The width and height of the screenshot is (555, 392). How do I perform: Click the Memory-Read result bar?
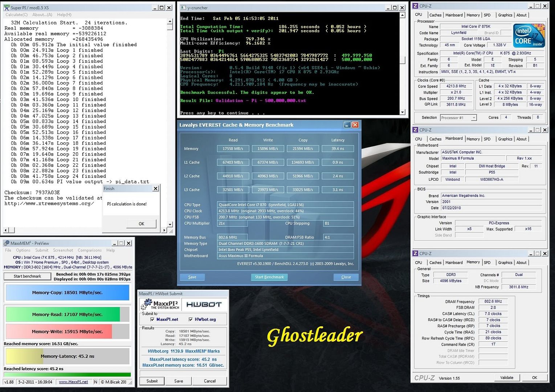[68, 314]
